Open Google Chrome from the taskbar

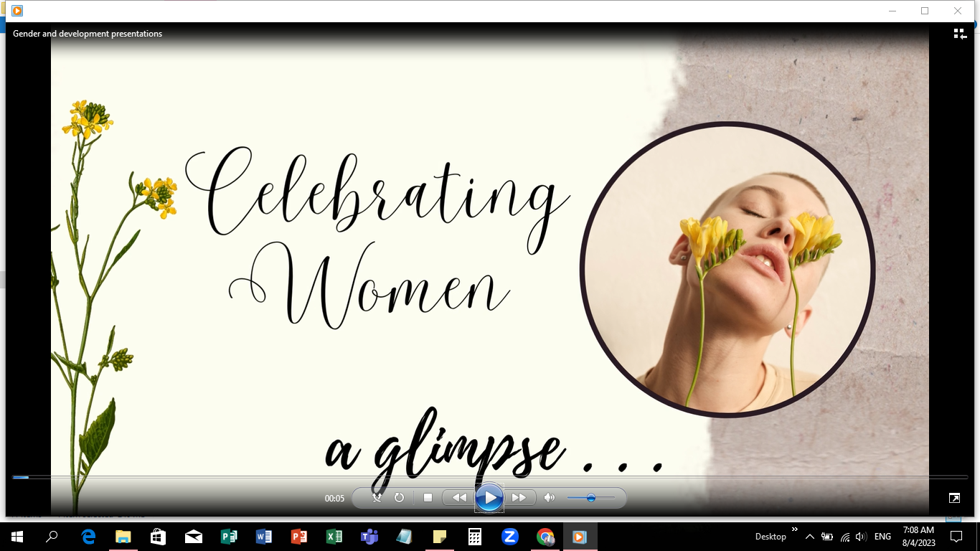click(545, 537)
